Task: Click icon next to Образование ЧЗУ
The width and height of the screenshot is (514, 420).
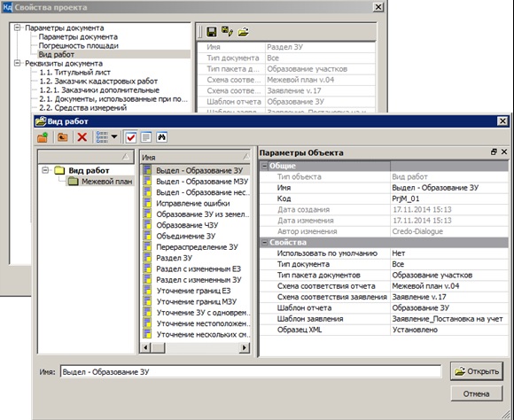Action: [147, 225]
